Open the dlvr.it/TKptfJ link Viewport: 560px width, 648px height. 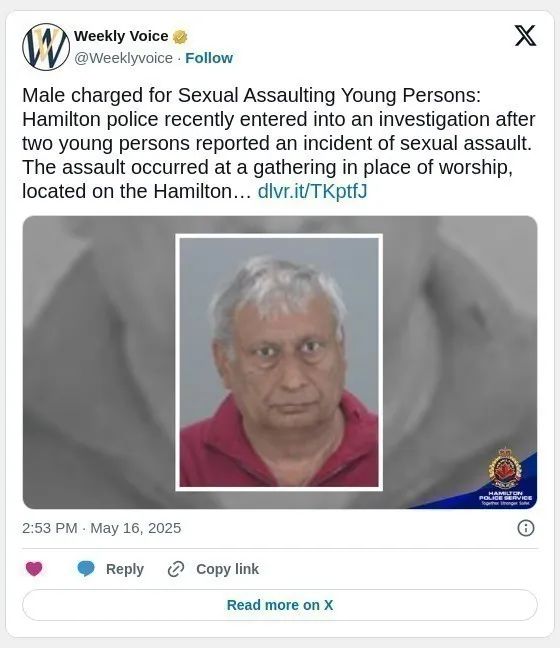[312, 191]
